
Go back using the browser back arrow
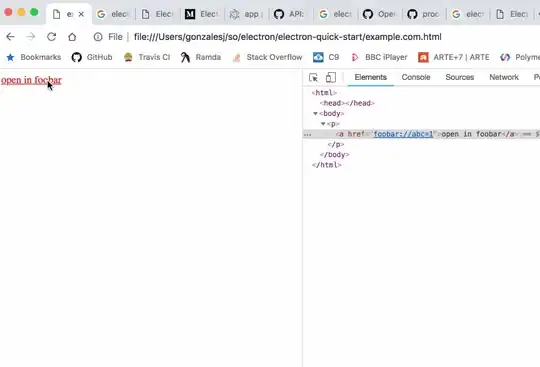(x=10, y=36)
